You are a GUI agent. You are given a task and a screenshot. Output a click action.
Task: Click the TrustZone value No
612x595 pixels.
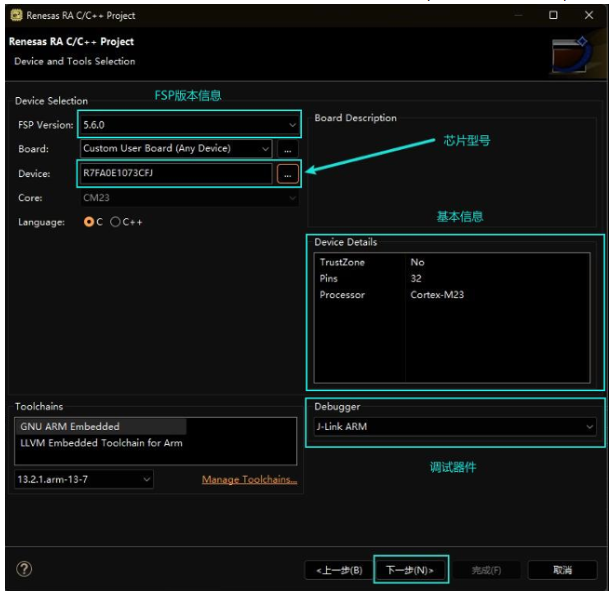[417, 262]
